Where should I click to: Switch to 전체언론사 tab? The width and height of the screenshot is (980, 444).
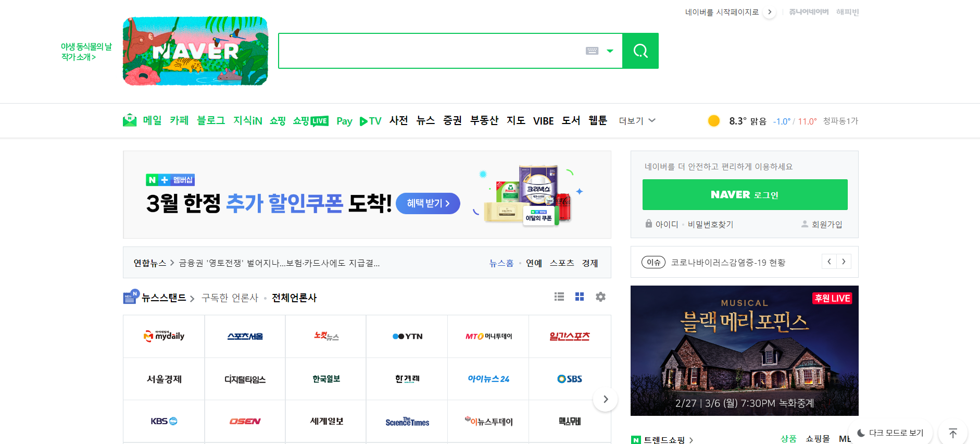294,298
